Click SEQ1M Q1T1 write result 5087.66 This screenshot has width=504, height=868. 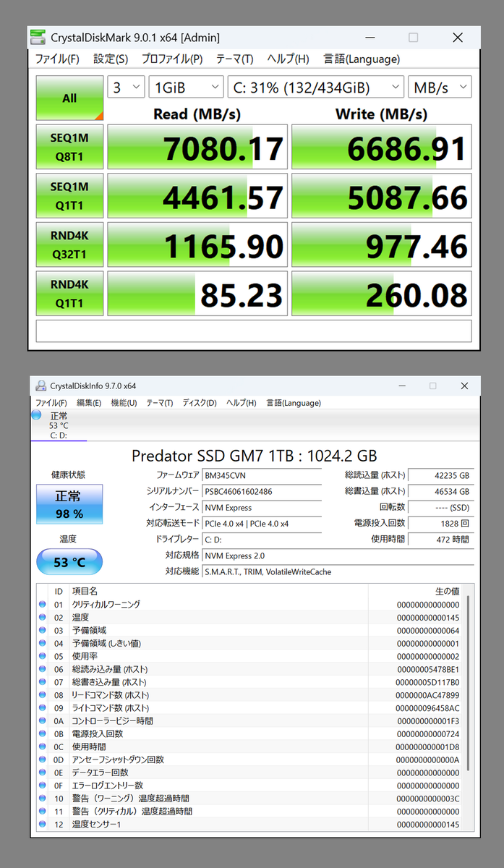pyautogui.click(x=382, y=196)
